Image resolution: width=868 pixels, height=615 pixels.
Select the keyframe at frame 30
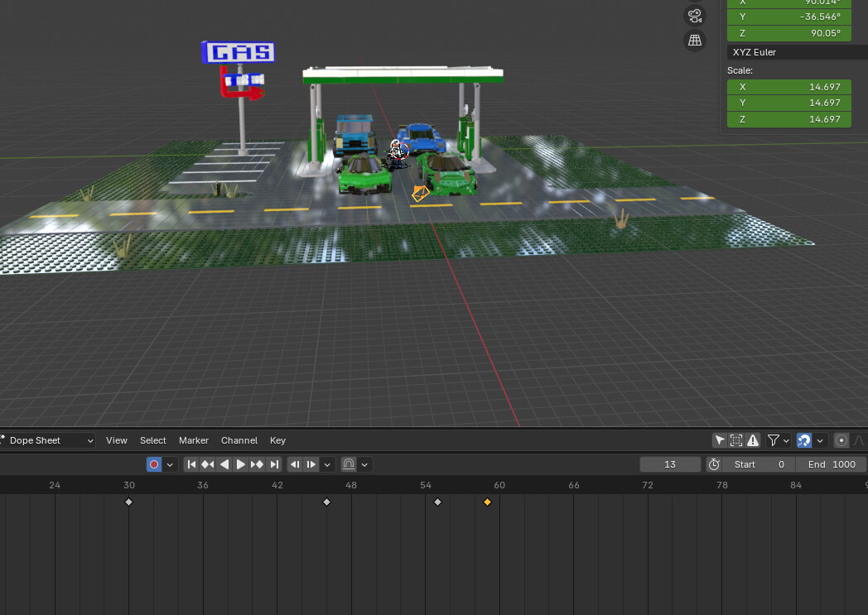[129, 502]
